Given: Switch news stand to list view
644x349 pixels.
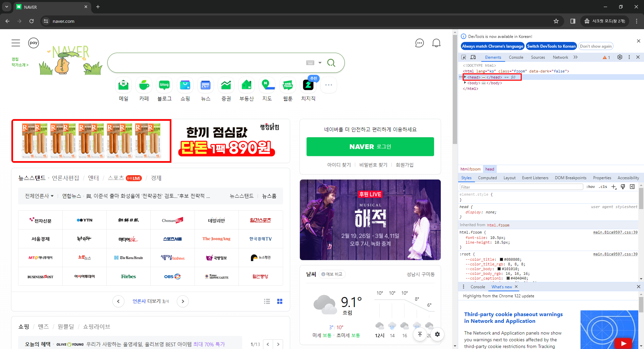Looking at the screenshot, I should click(x=267, y=301).
